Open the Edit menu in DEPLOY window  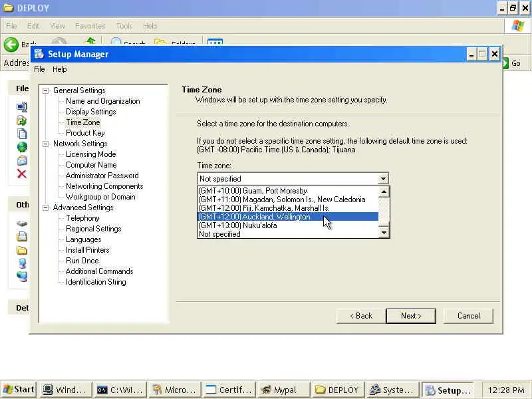coord(33,26)
